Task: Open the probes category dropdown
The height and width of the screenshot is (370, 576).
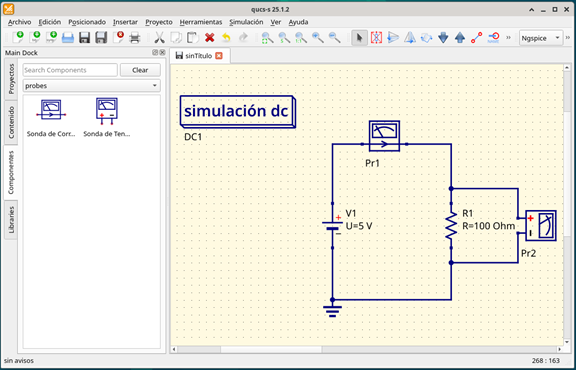Action: [91, 86]
